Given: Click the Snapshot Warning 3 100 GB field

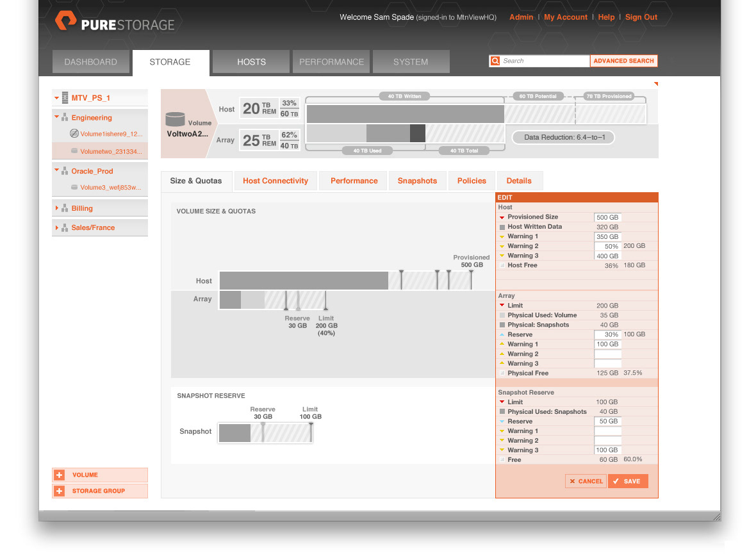Looking at the screenshot, I should pos(607,450).
